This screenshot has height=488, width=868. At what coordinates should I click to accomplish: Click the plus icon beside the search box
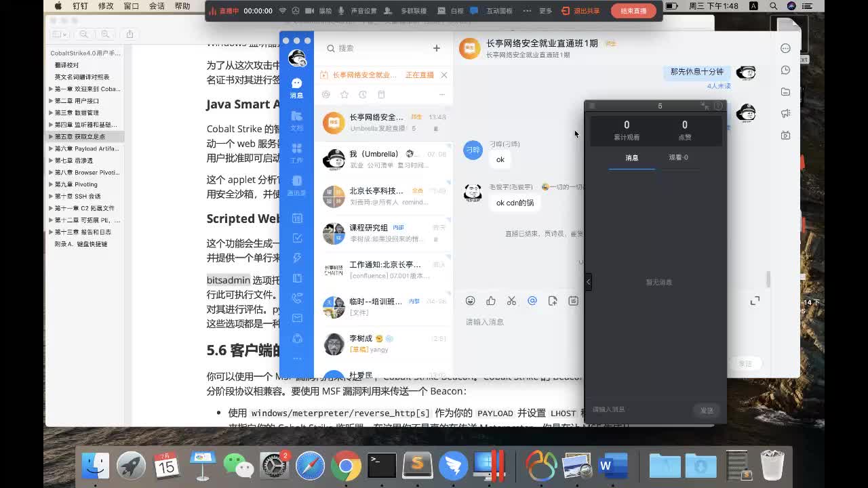(x=437, y=48)
